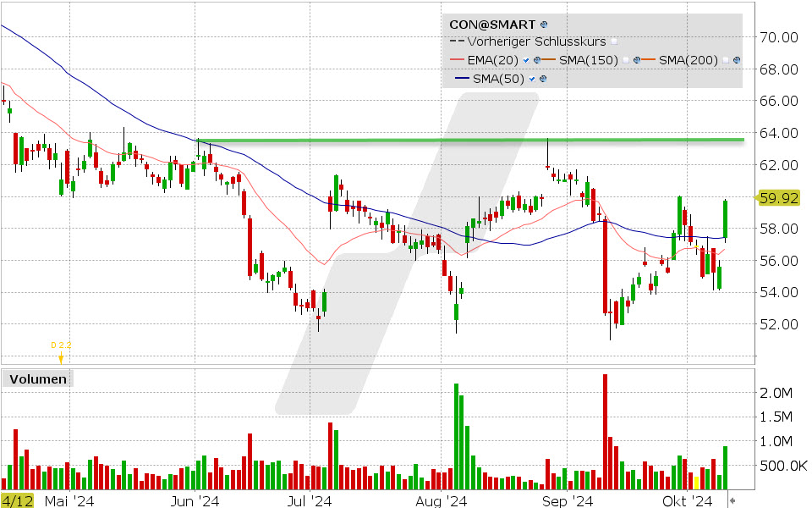Click the Jul '24 axis label
This screenshot has width=812, height=508.
click(x=310, y=500)
